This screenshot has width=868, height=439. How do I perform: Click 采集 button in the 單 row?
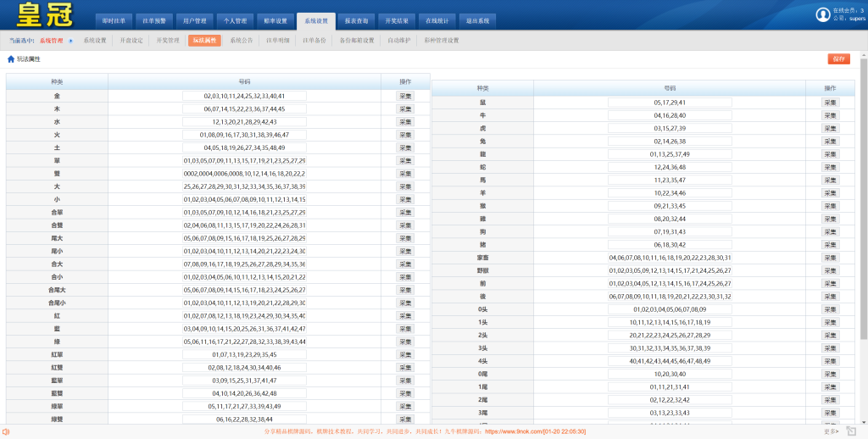[x=405, y=160]
